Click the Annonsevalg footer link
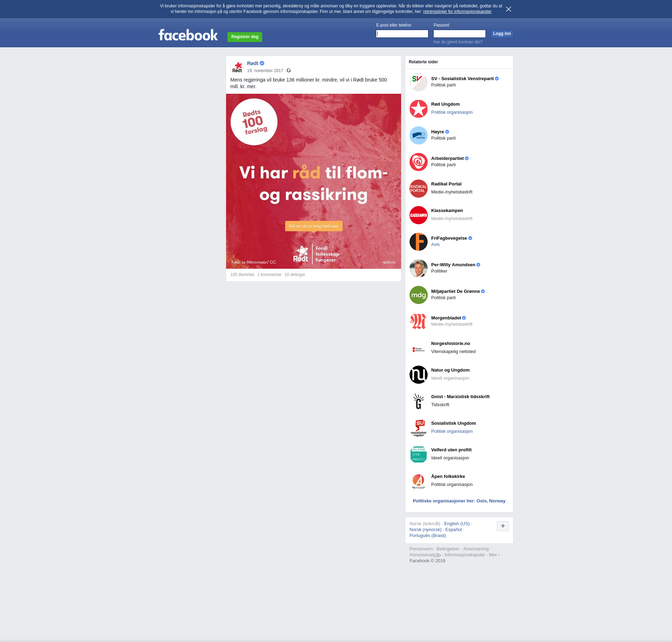Image resolution: width=672 pixels, height=642 pixels. pyautogui.click(x=422, y=555)
